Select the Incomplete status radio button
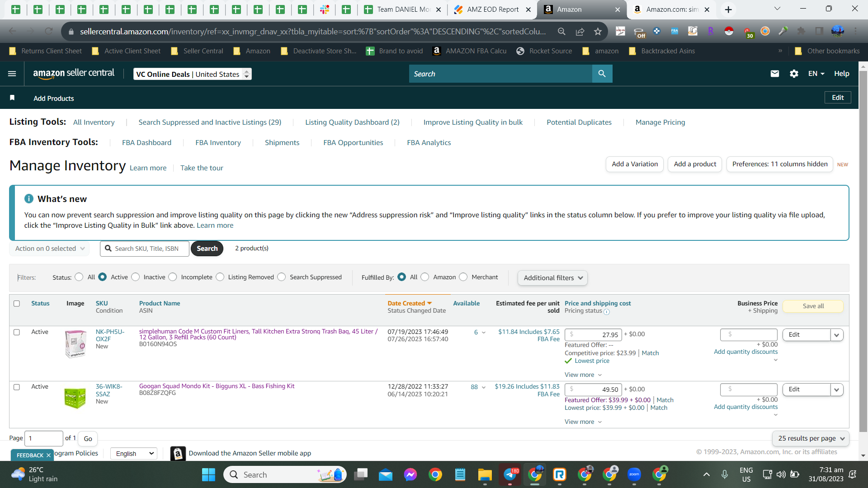The height and width of the screenshot is (488, 868). (x=173, y=277)
